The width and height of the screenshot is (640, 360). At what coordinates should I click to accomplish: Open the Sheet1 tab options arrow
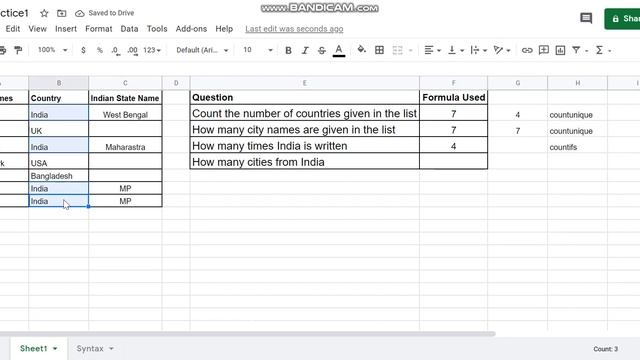point(55,349)
